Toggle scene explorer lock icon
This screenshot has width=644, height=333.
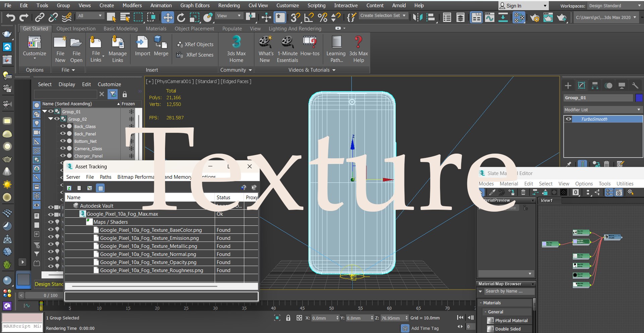[x=125, y=94]
